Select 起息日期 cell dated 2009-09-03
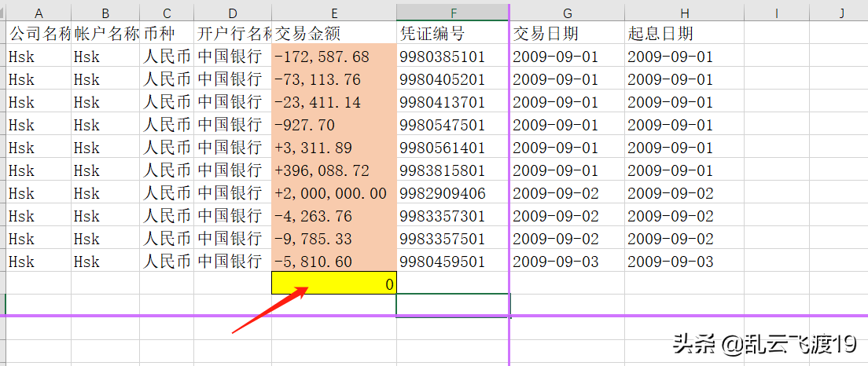This screenshot has width=868, height=366. click(684, 261)
